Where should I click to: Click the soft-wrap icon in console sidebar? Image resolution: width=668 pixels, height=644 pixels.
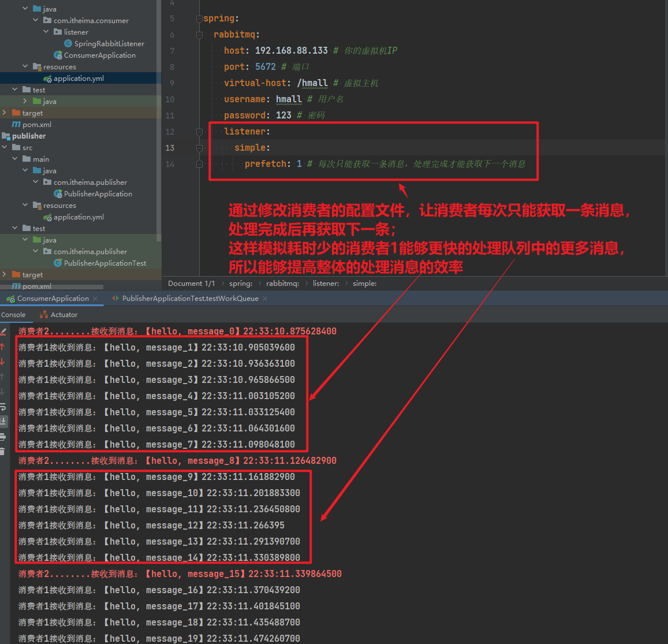[x=3, y=407]
